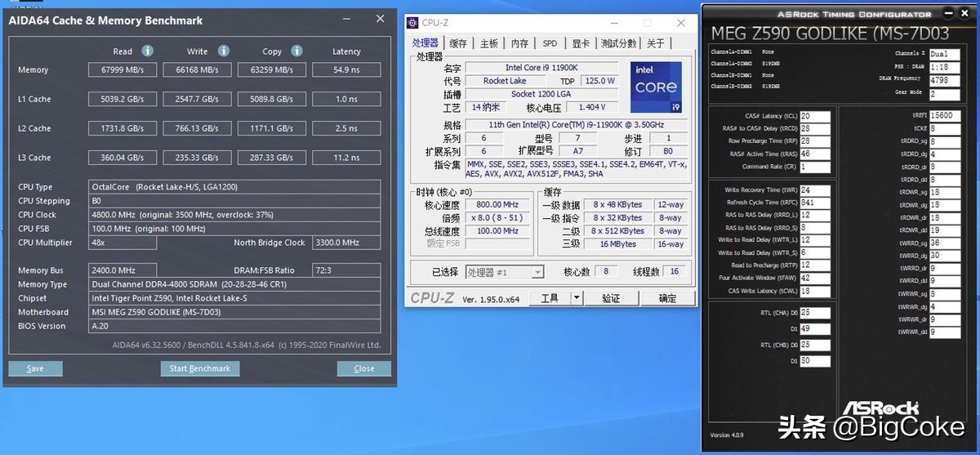The image size is (980, 455).
Task: Click the L1 Cache Read value 5039.2 GB/s
Action: pyautogui.click(x=122, y=100)
